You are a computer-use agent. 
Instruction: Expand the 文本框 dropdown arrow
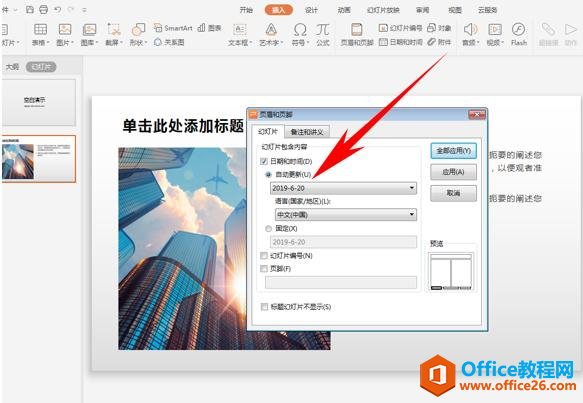coord(251,43)
